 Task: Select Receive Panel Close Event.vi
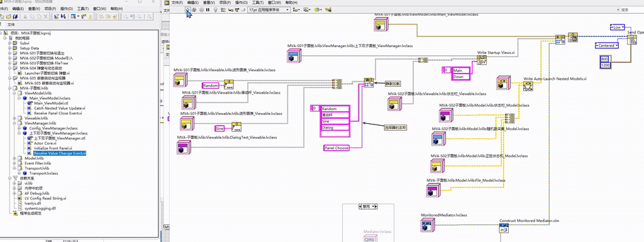(x=58, y=113)
